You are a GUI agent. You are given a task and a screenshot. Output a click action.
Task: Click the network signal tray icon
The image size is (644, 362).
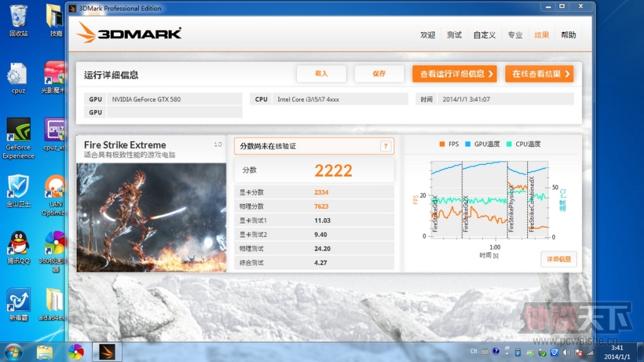pyautogui.click(x=591, y=352)
